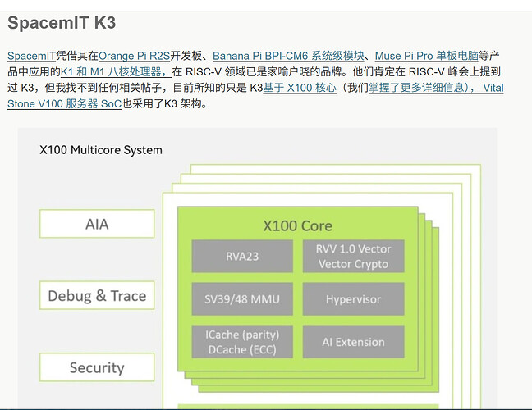Image resolution: width=532 pixels, height=410 pixels.
Task: Click the Orange Pi R2S link
Action: click(133, 56)
